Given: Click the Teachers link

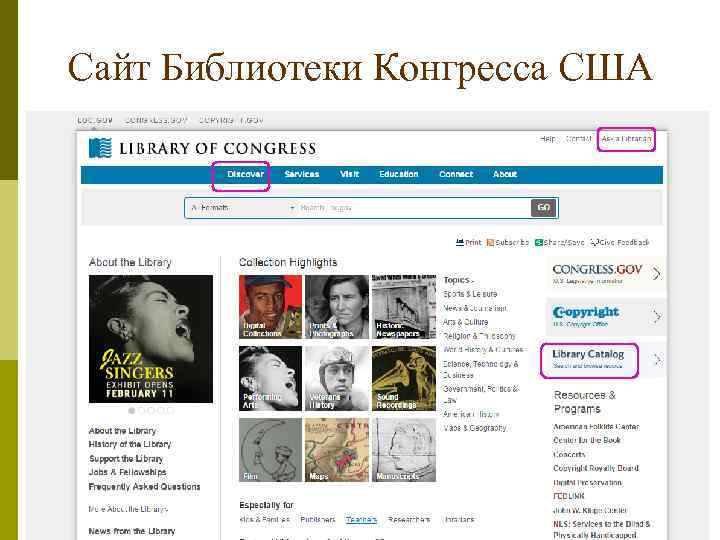Looking at the screenshot, I should [x=361, y=520].
